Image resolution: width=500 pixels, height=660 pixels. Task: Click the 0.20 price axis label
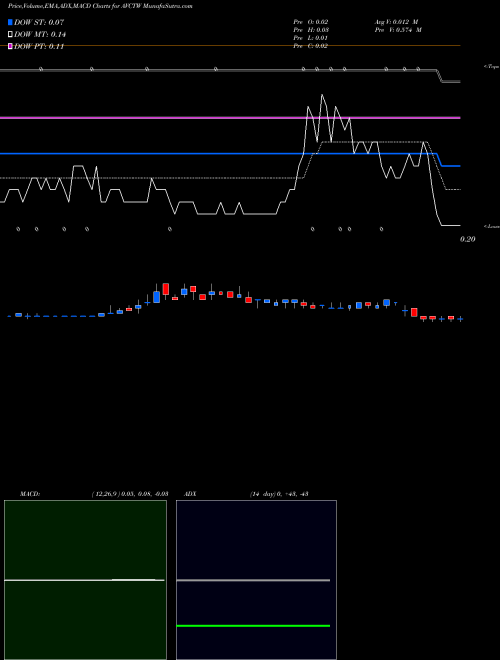[468, 239]
